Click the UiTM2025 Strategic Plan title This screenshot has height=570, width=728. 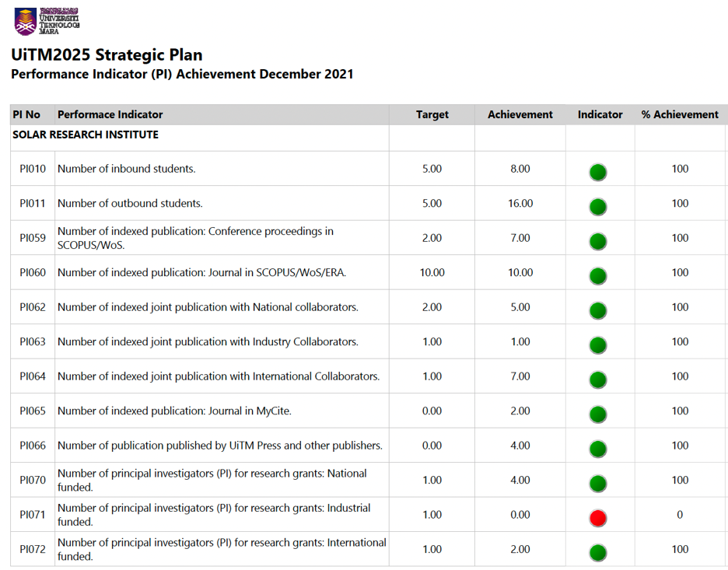tap(107, 55)
